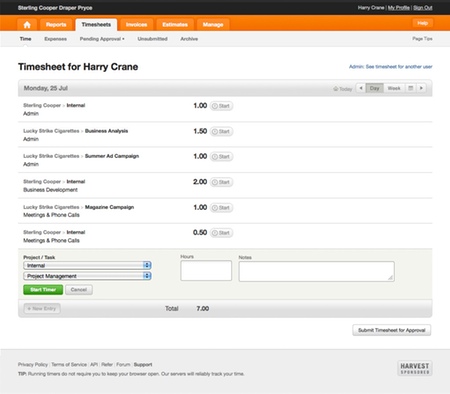Viewport: 450px width, 394px height.
Task: Start timer for Summer Ad Campaign entry
Action: (x=221, y=157)
